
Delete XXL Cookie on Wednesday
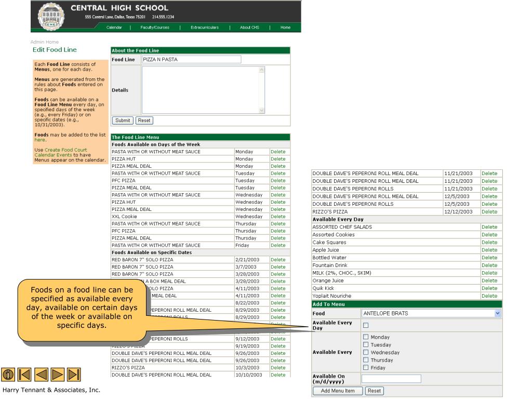pyautogui.click(x=278, y=217)
